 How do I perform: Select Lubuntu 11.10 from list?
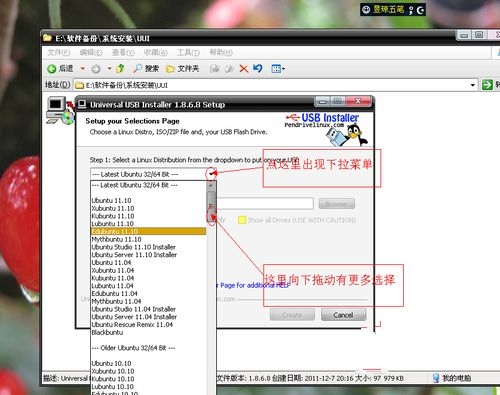click(x=148, y=224)
